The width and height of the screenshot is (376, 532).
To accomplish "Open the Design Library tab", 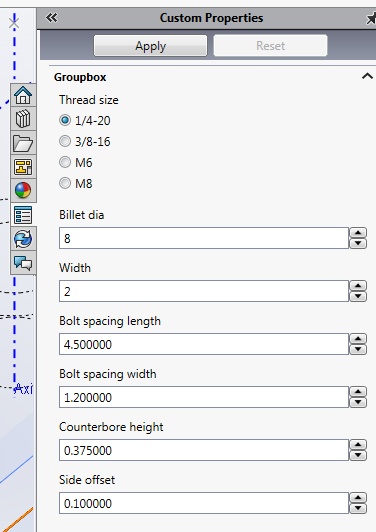I will (x=23, y=119).
